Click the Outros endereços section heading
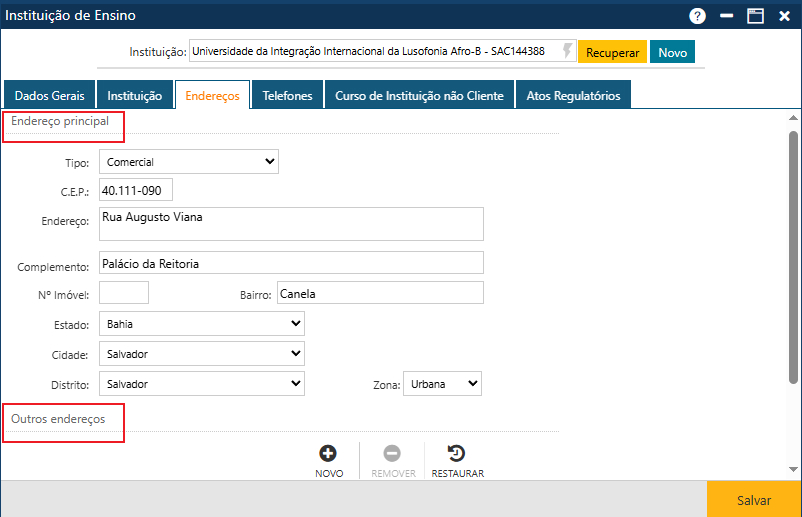The width and height of the screenshot is (802, 517). tap(58, 419)
